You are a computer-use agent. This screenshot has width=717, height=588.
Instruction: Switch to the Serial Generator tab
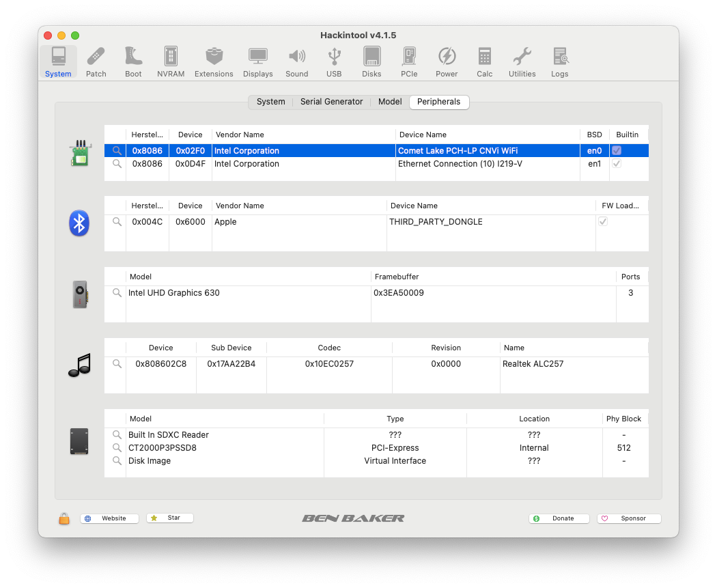tap(331, 102)
